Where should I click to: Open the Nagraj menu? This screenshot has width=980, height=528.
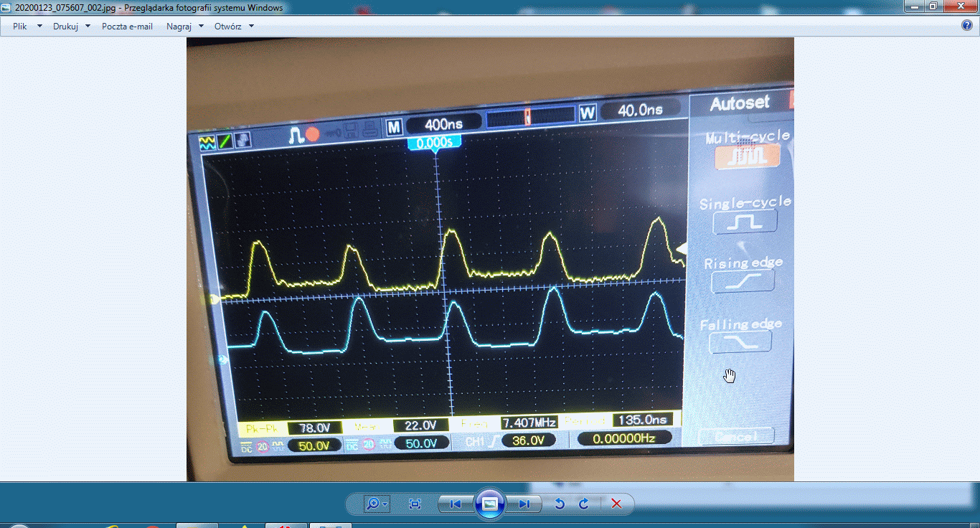pyautogui.click(x=179, y=27)
